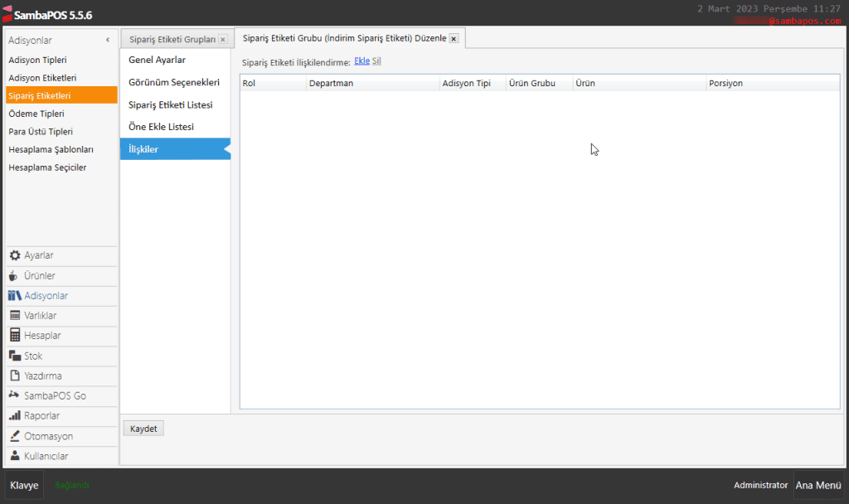Click the Yazdırma document icon

point(15,376)
